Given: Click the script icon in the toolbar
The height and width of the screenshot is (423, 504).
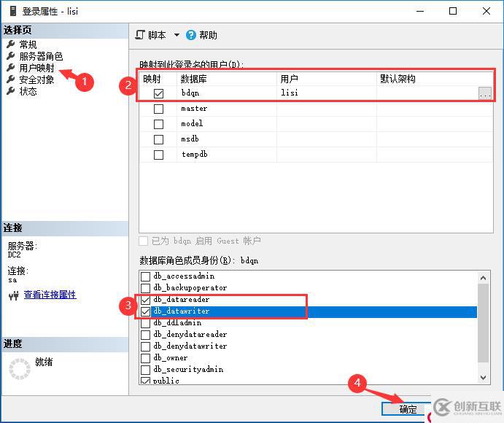Looking at the screenshot, I should [x=140, y=35].
